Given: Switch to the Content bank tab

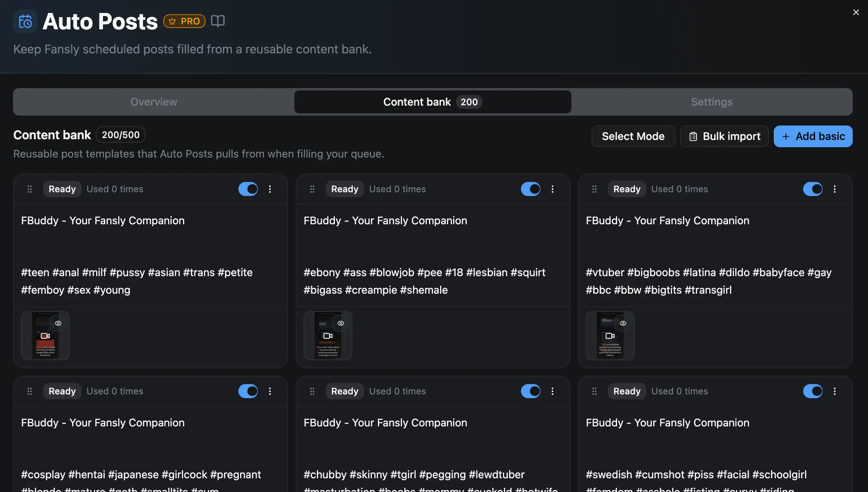Looking at the screenshot, I should pyautogui.click(x=432, y=102).
